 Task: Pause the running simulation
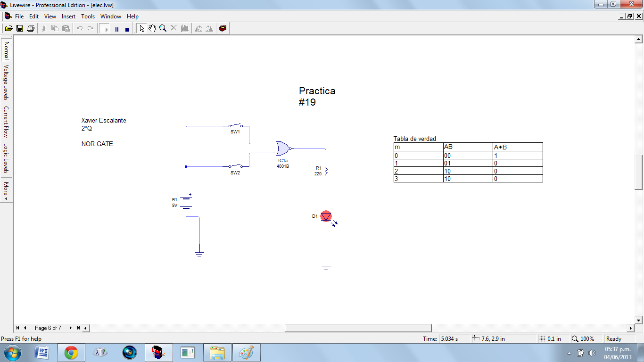(x=116, y=28)
